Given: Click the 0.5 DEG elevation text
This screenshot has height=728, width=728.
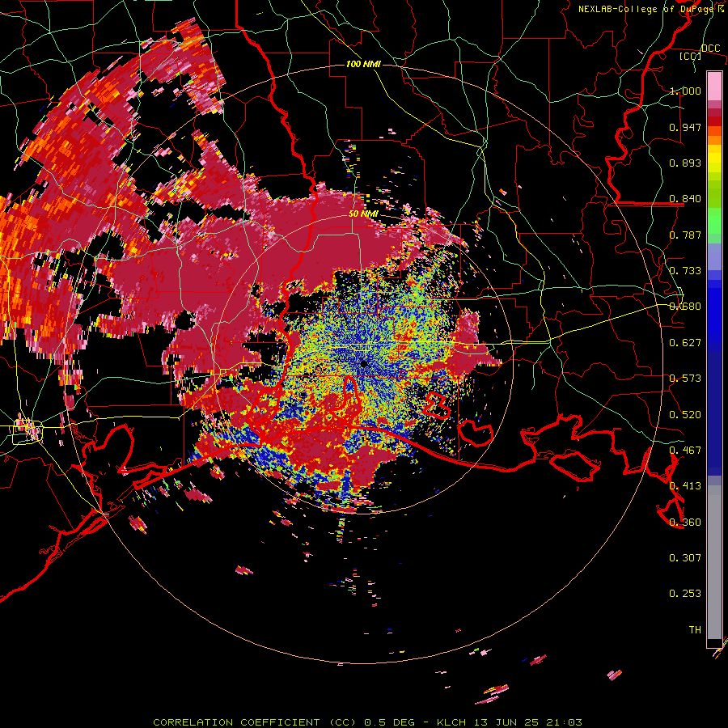Looking at the screenshot, I should pyautogui.click(x=390, y=722).
